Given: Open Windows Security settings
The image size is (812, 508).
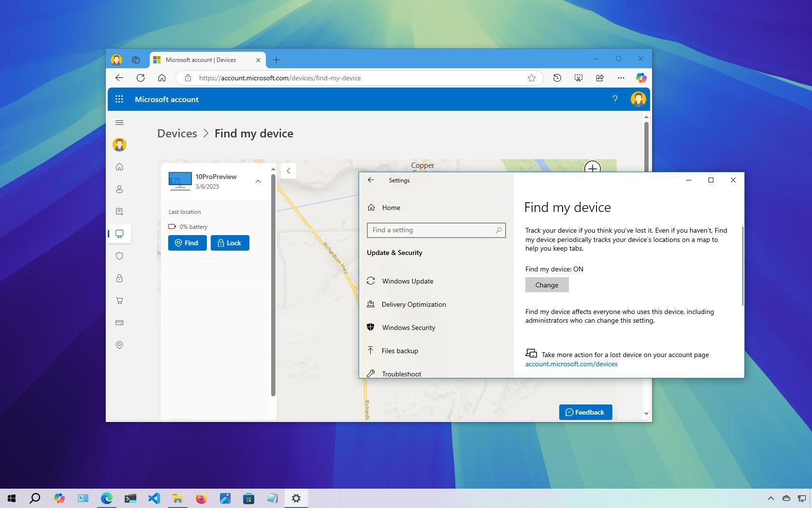Looking at the screenshot, I should (408, 328).
